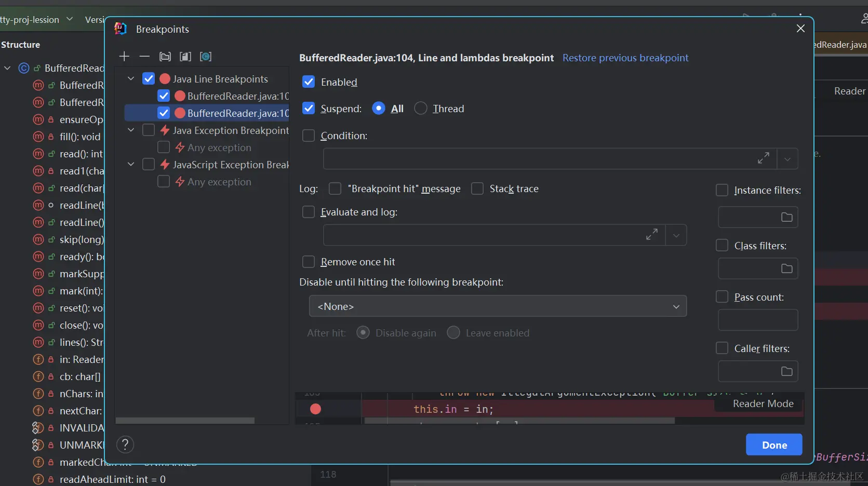The image size is (868, 486).
Task: Expand the Evaluate and log editor
Action: pos(652,235)
